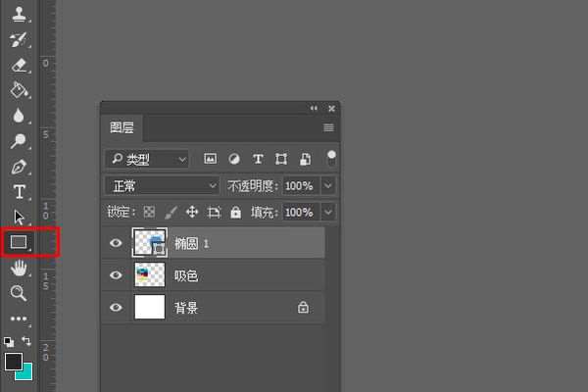Hide the 椭圆 1 layer
This screenshot has width=588, height=392.
click(116, 243)
